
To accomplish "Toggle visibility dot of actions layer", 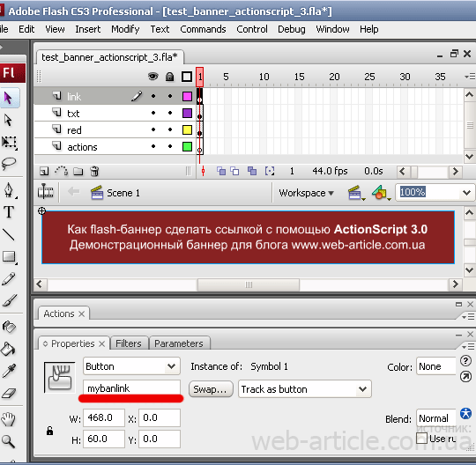I will 153,146.
